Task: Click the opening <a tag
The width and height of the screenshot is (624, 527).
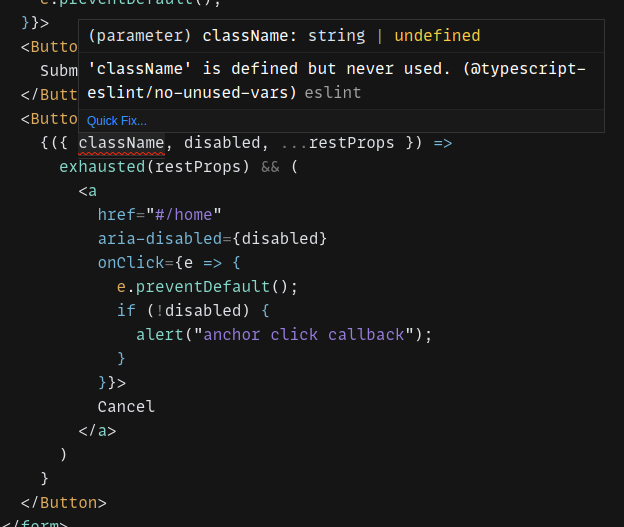Action: point(88,190)
